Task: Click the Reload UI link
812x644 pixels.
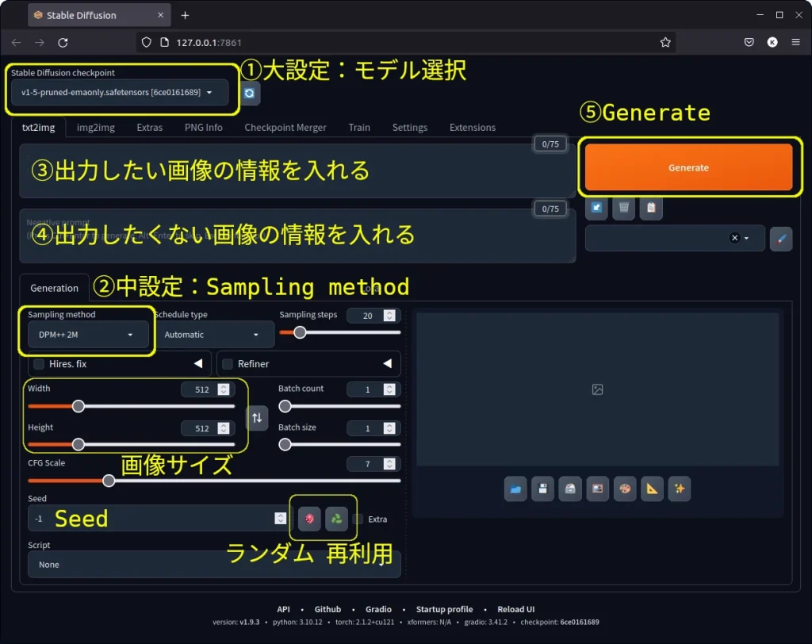Action: click(515, 609)
